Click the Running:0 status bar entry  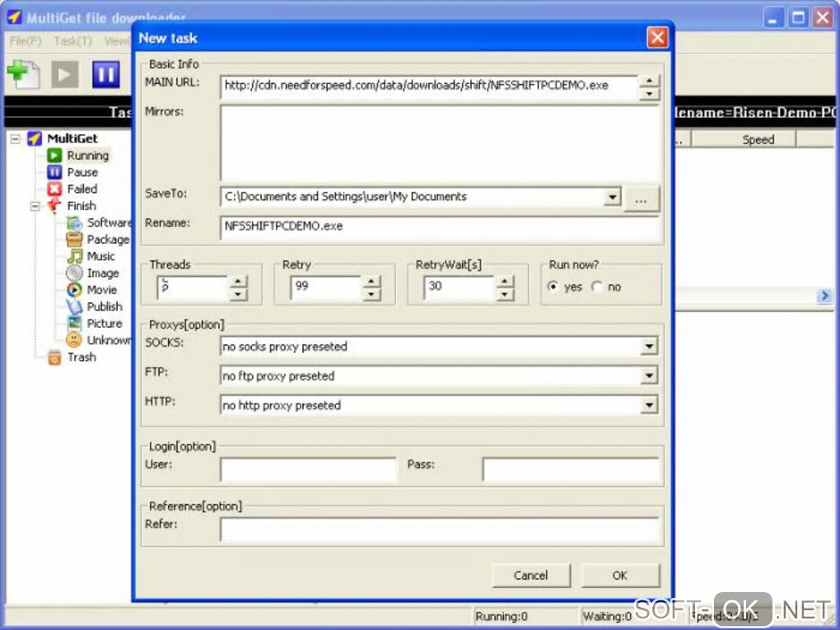[x=502, y=617]
